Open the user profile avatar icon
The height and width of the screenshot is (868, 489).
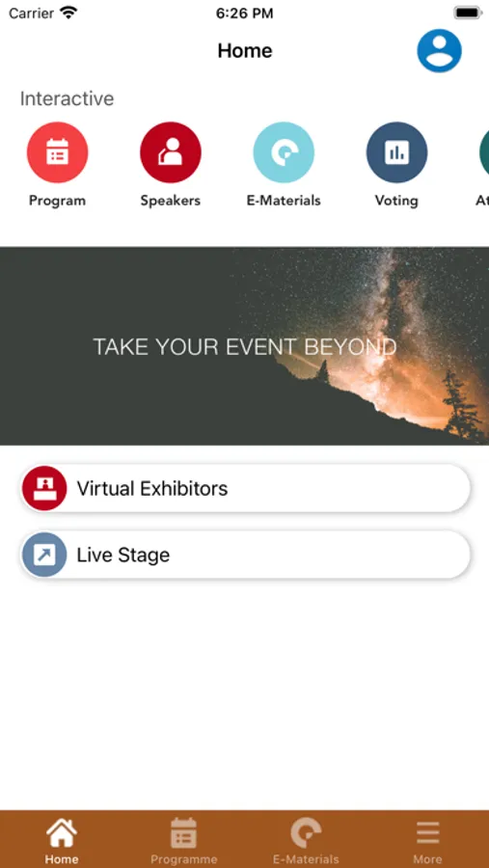point(439,51)
